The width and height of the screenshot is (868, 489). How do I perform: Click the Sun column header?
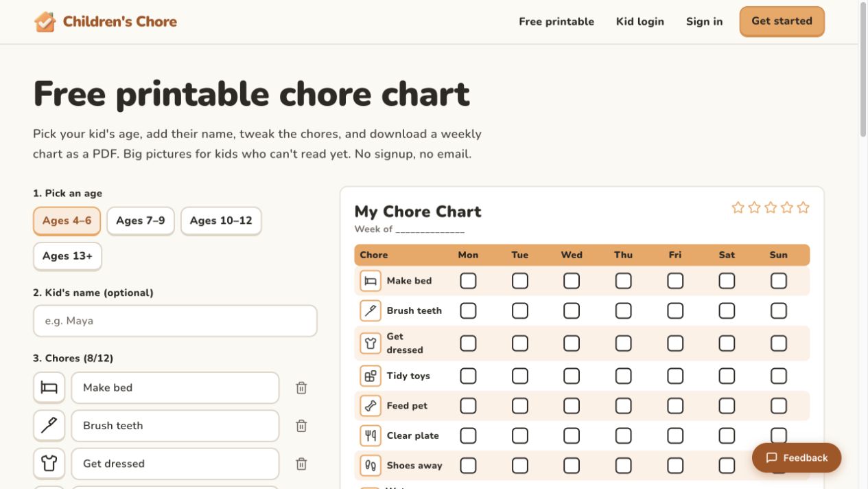tap(779, 255)
